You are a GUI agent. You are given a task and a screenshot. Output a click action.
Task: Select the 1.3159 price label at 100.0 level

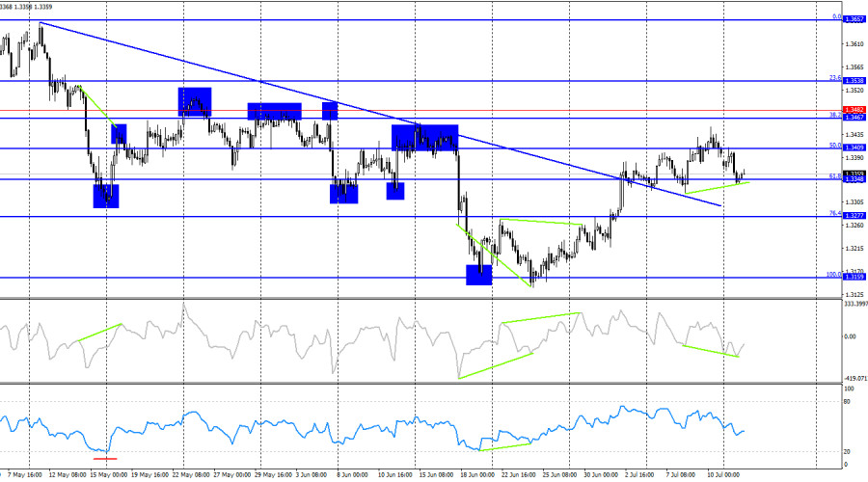point(854,278)
